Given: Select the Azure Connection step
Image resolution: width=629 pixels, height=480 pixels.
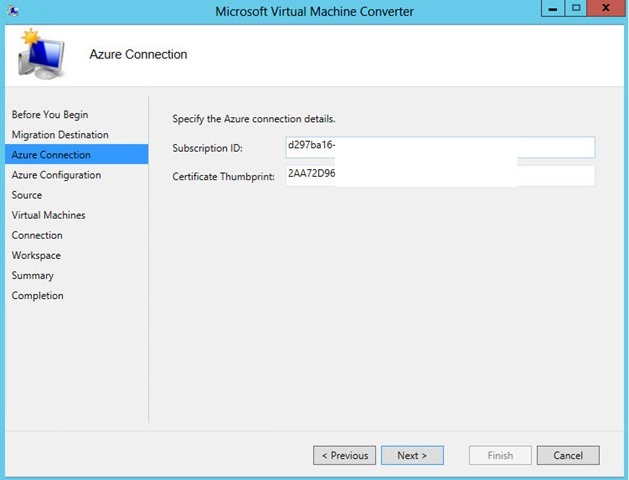Looking at the screenshot, I should point(77,154).
